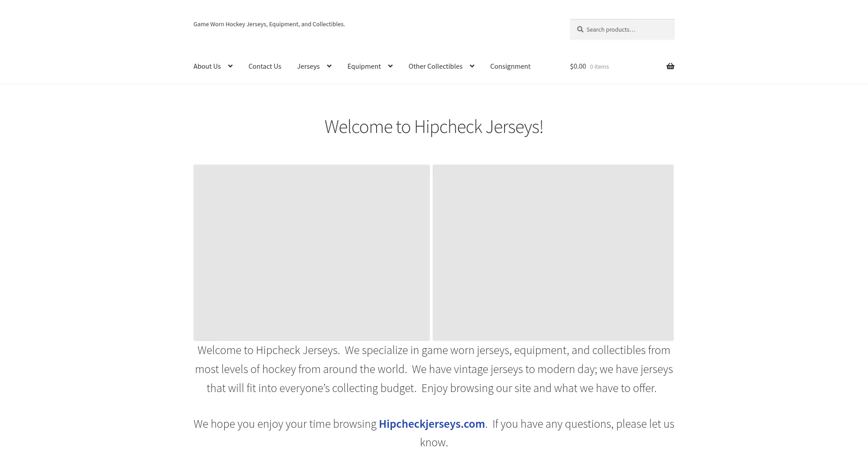Click the 0 items cart count

pos(599,66)
